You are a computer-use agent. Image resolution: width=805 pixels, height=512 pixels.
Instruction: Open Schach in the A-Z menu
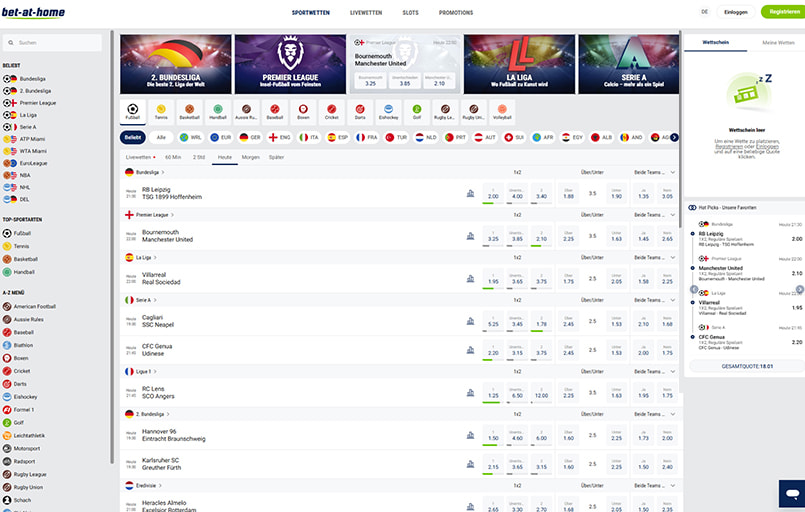17,500
